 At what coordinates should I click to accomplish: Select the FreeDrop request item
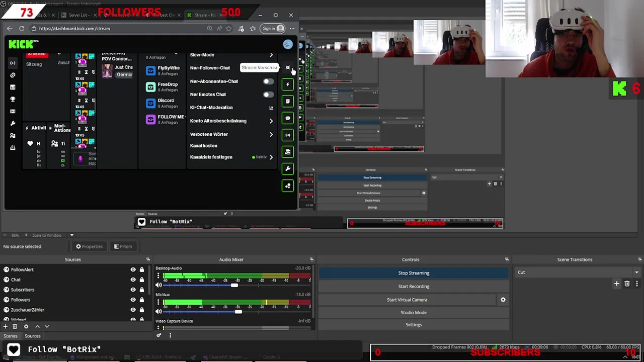(162, 87)
